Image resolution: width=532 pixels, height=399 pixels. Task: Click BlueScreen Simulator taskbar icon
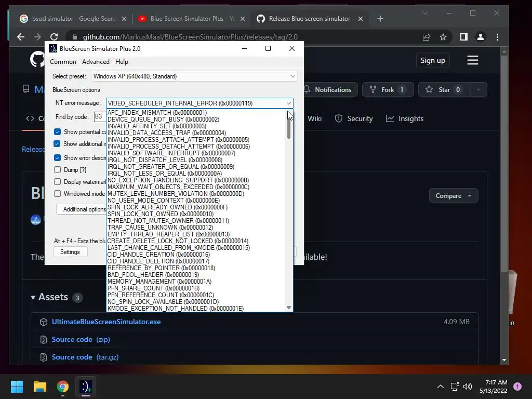point(86,387)
